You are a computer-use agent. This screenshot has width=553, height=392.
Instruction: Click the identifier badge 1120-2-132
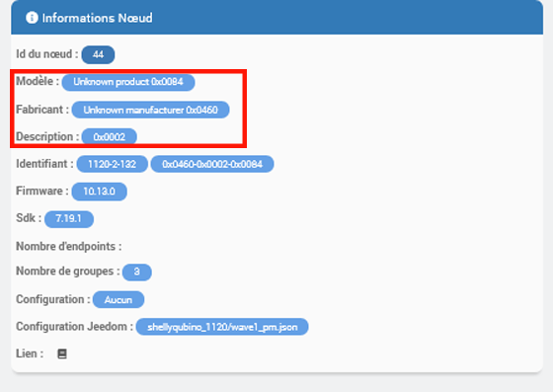pyautogui.click(x=113, y=164)
